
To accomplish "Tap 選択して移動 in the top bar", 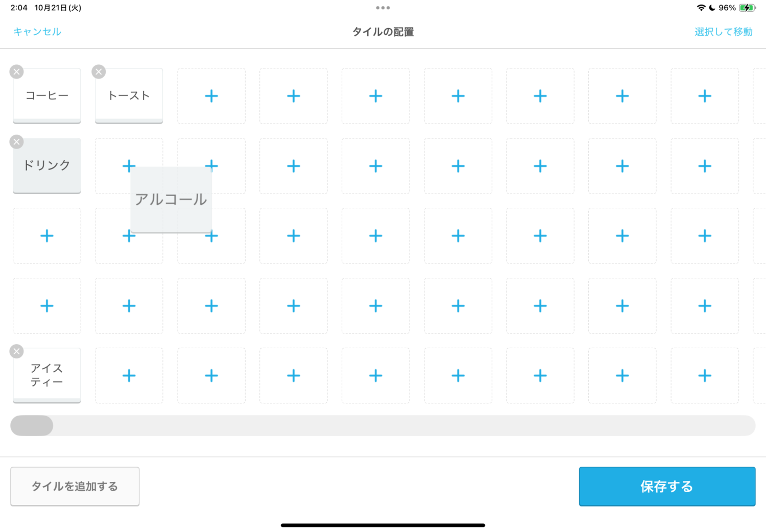I will tap(723, 32).
